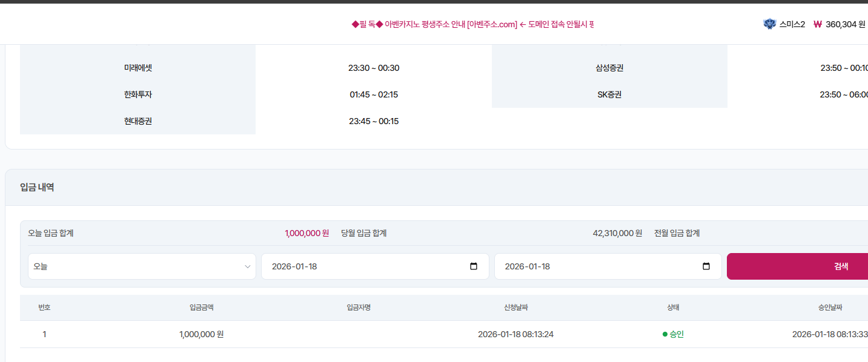This screenshot has width=868, height=362.
Task: Click the 번호 column header
Action: [44, 308]
